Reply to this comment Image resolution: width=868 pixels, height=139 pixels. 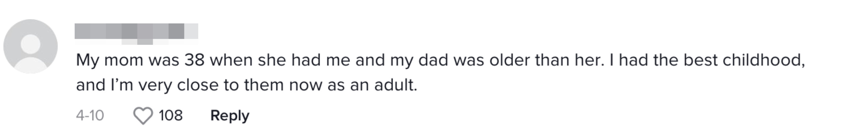pyautogui.click(x=230, y=115)
